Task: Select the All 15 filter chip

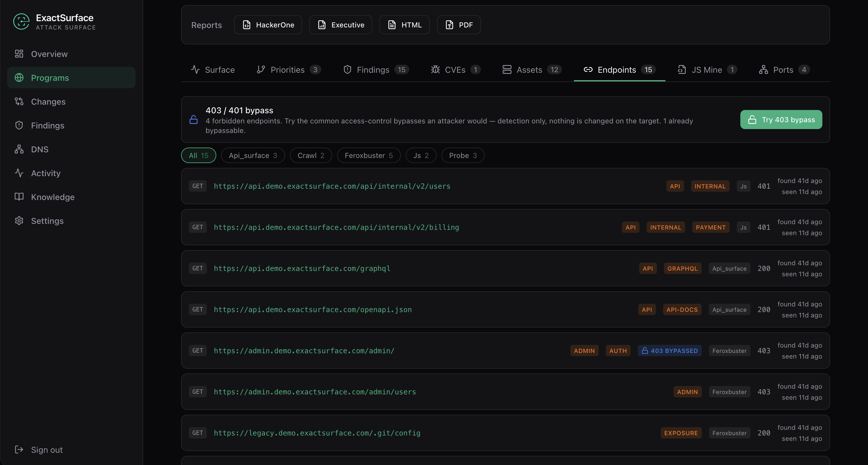Action: pos(198,156)
